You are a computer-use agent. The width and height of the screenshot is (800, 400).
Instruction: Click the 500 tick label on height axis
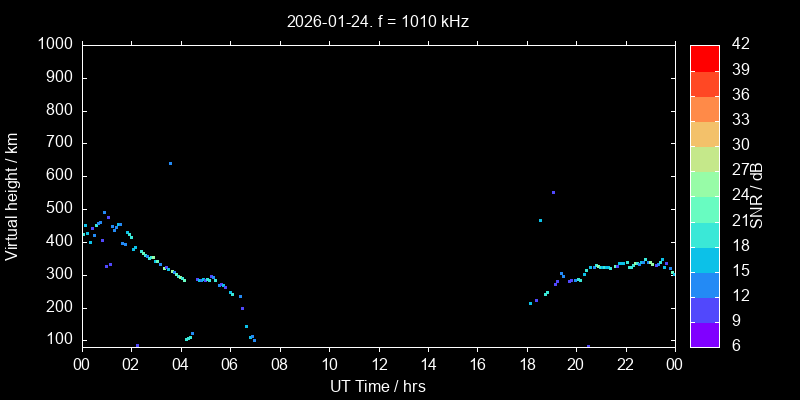(59, 209)
